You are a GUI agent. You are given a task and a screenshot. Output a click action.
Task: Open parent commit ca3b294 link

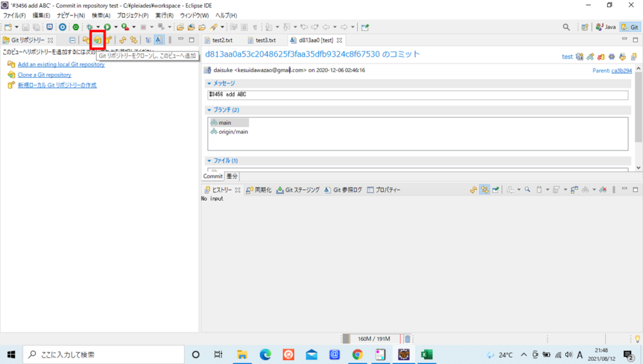tap(622, 70)
